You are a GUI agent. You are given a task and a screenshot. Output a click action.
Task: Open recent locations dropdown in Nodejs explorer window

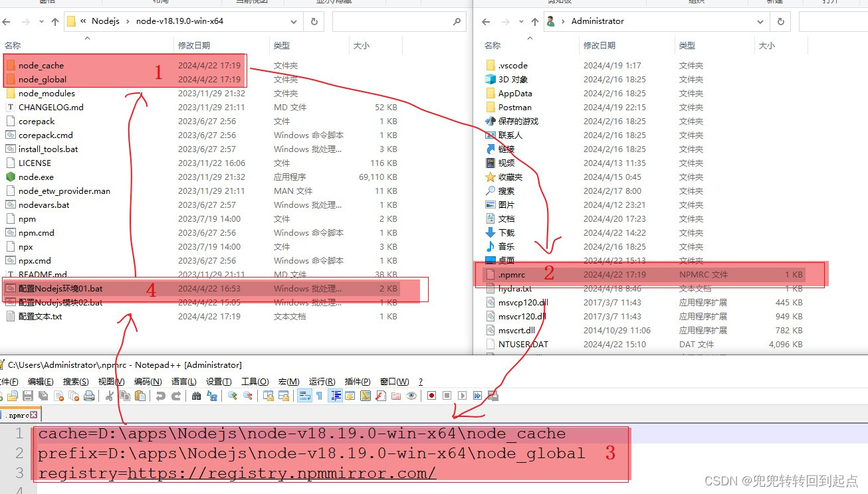tap(41, 22)
